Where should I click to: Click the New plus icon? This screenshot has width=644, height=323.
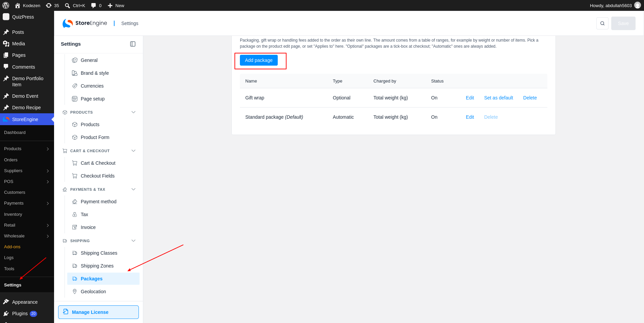click(x=110, y=5)
